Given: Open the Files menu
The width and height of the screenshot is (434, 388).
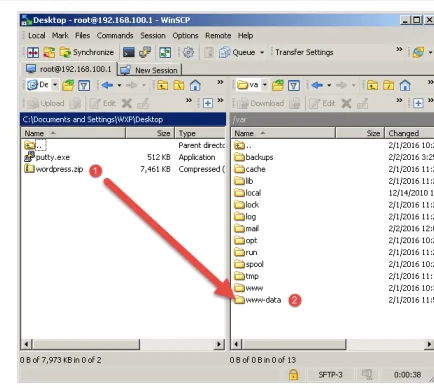Looking at the screenshot, I should click(x=82, y=35).
